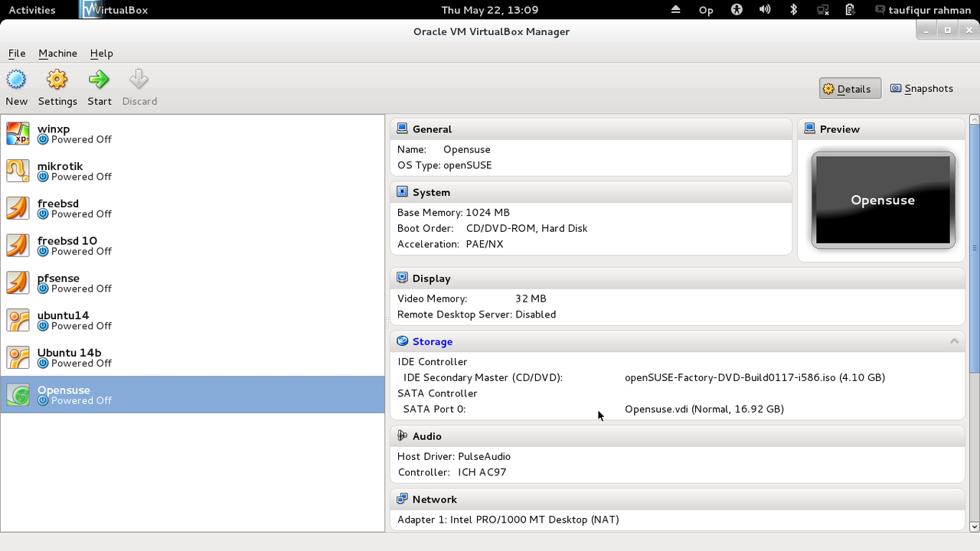This screenshot has height=551, width=980.
Task: Click the Acceleration PAE/NX text
Action: (450, 244)
